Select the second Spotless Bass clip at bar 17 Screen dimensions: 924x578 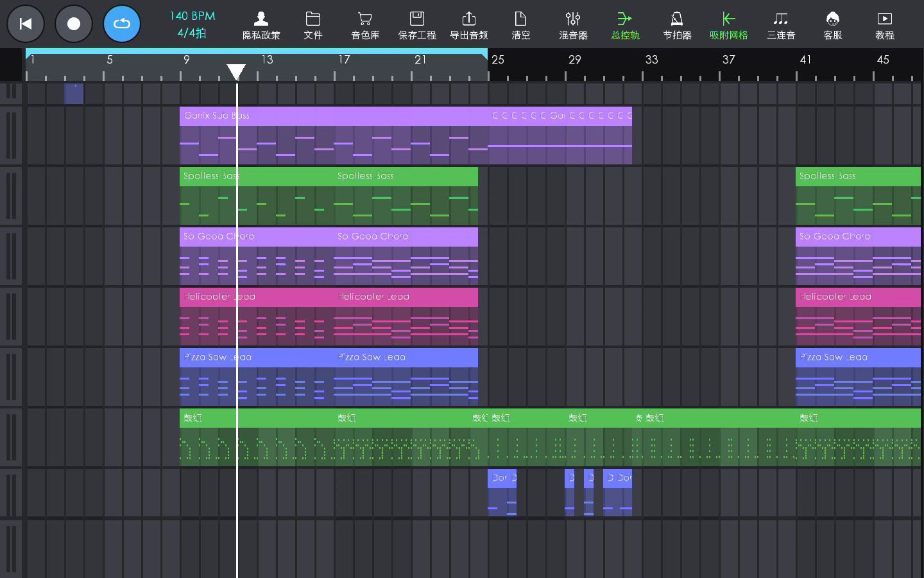(x=406, y=196)
